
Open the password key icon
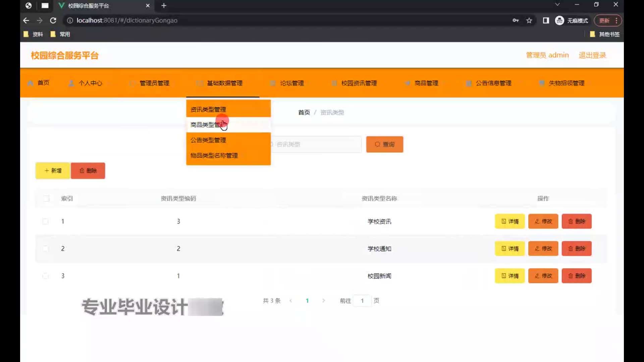(516, 20)
